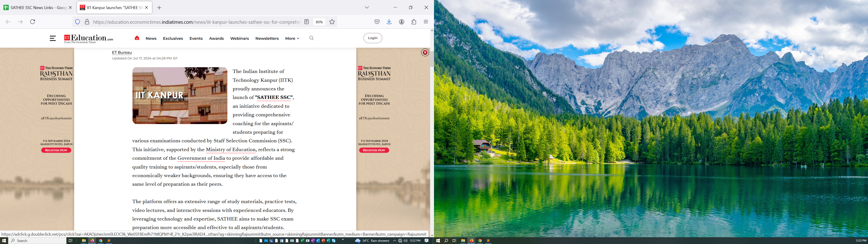Open Sublime Text on first monitor taskbar

click(109, 241)
